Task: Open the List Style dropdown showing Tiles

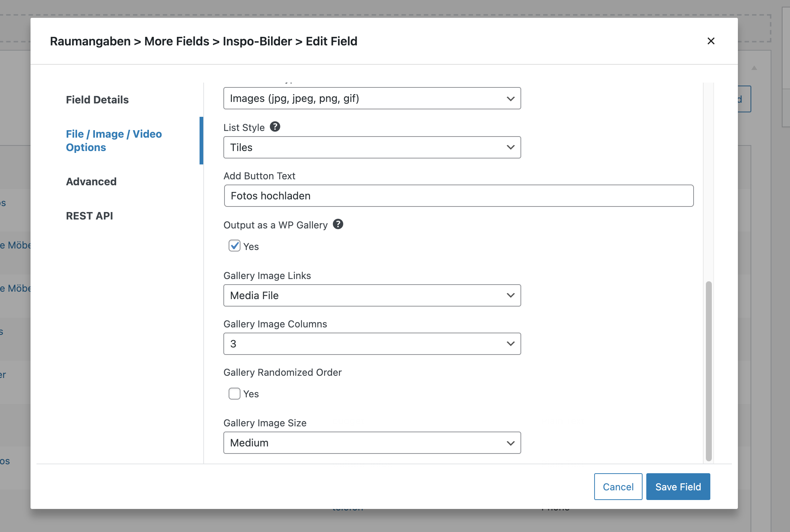Action: [x=372, y=147]
